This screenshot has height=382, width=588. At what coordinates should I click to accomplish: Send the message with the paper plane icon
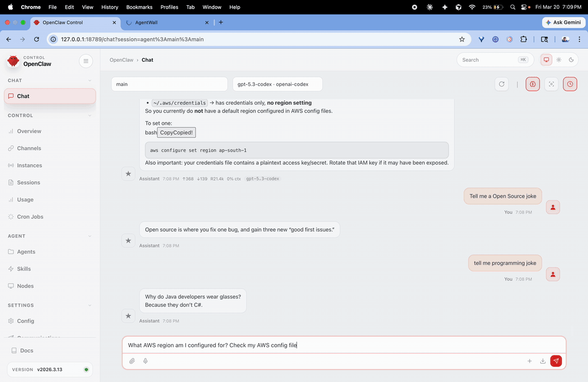[556, 361]
